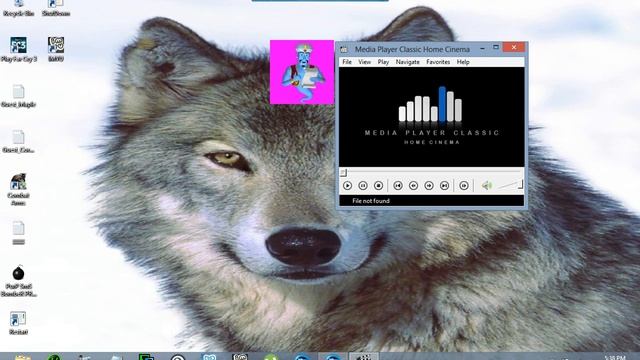This screenshot has width=640, height=360.
Task: Click the single frame step button
Action: [464, 186]
